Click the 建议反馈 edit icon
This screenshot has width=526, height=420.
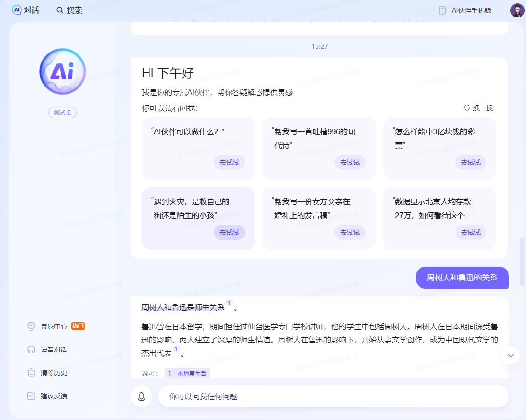point(31,396)
